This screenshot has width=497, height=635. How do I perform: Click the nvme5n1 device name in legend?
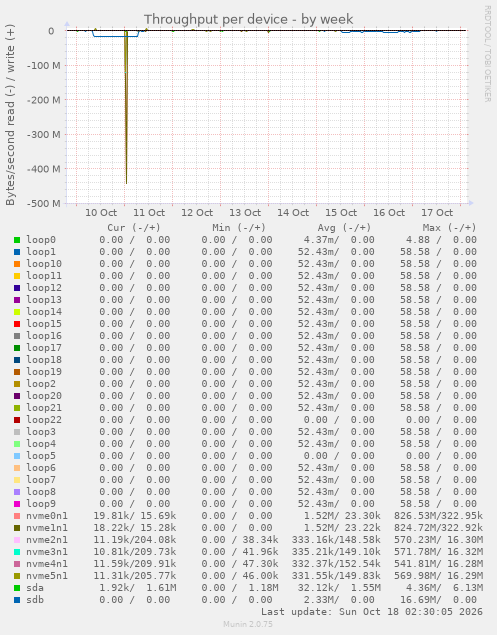click(x=47, y=576)
